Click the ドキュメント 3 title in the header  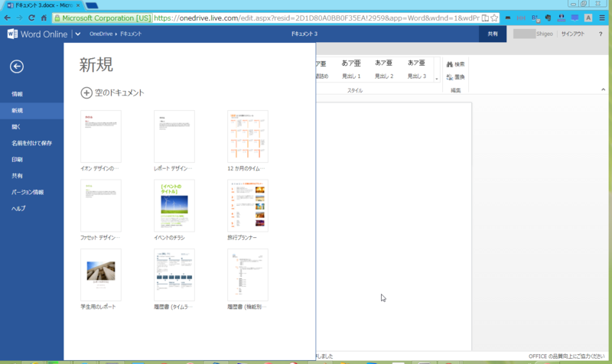304,34
